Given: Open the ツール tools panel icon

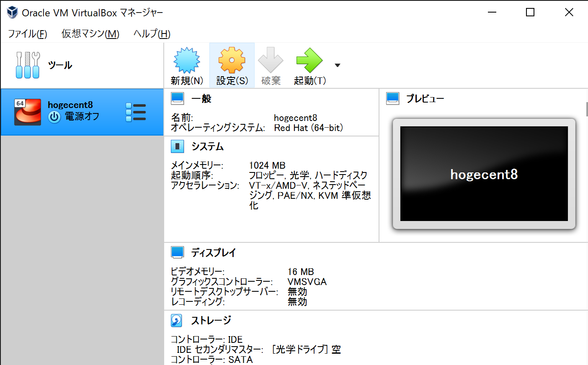Looking at the screenshot, I should point(28,65).
